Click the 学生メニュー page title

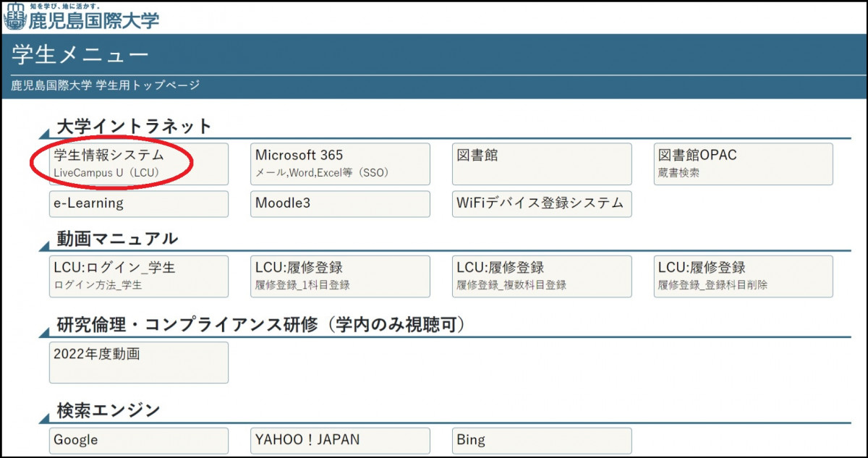click(x=80, y=55)
